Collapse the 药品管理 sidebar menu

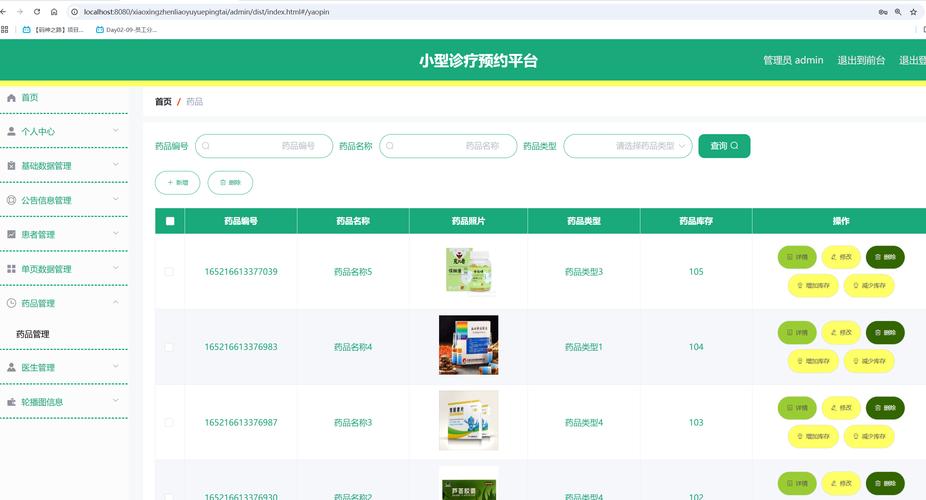click(116, 302)
